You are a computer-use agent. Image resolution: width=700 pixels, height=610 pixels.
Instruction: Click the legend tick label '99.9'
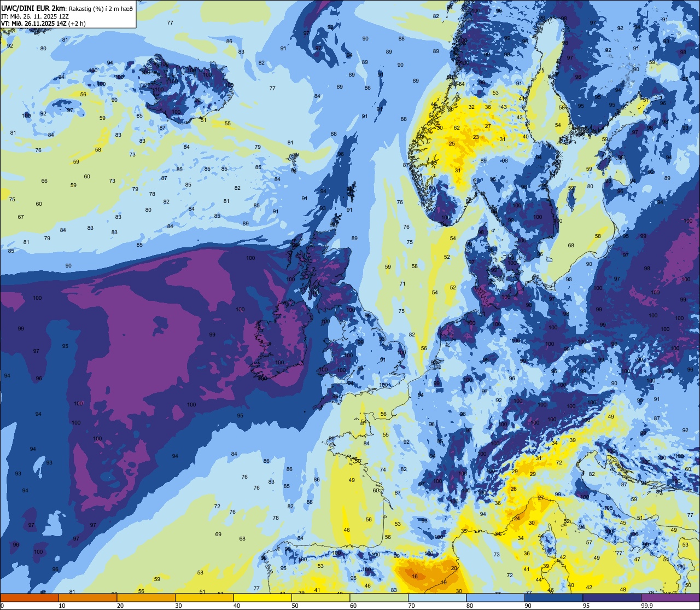coord(646,606)
